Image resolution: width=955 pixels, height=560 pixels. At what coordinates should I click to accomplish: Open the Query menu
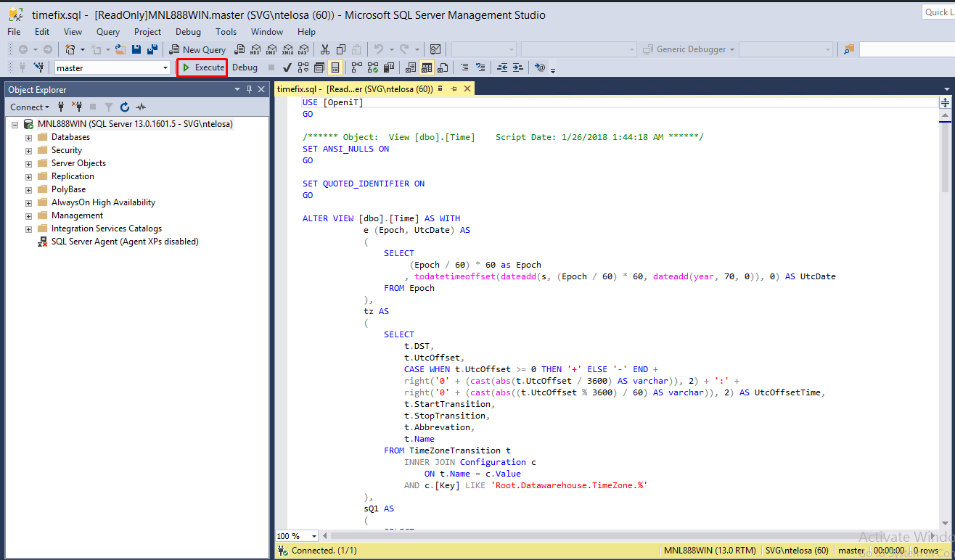(x=108, y=32)
